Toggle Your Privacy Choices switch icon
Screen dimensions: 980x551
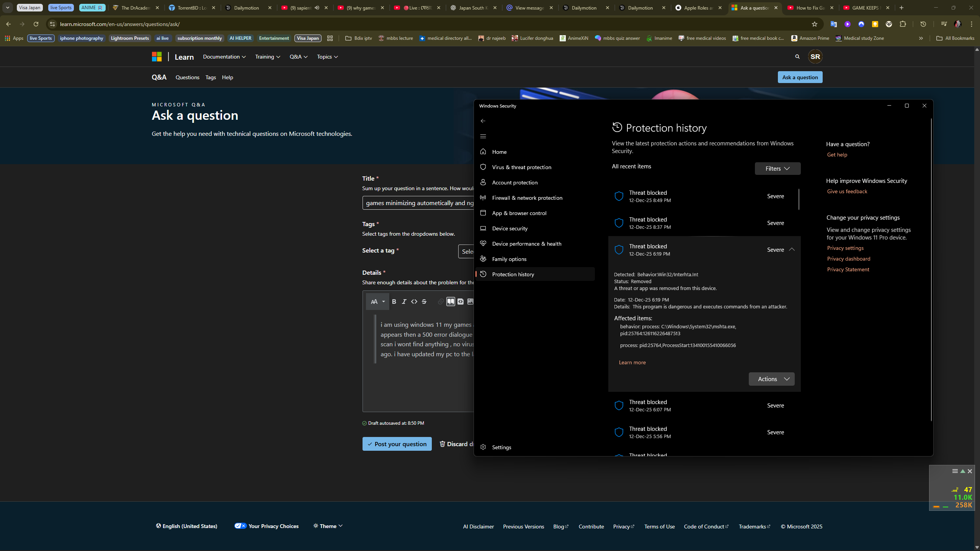240,526
